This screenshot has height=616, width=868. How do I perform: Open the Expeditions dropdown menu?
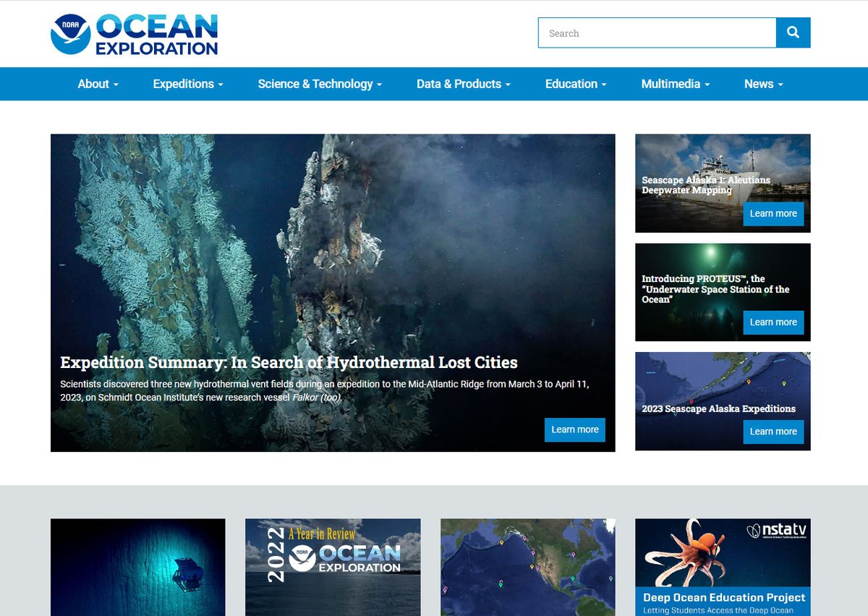[188, 84]
